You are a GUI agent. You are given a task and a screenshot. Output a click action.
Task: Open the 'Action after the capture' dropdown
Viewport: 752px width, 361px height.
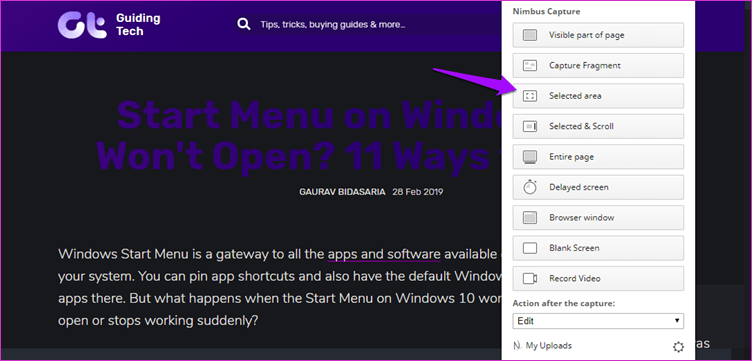pos(598,321)
